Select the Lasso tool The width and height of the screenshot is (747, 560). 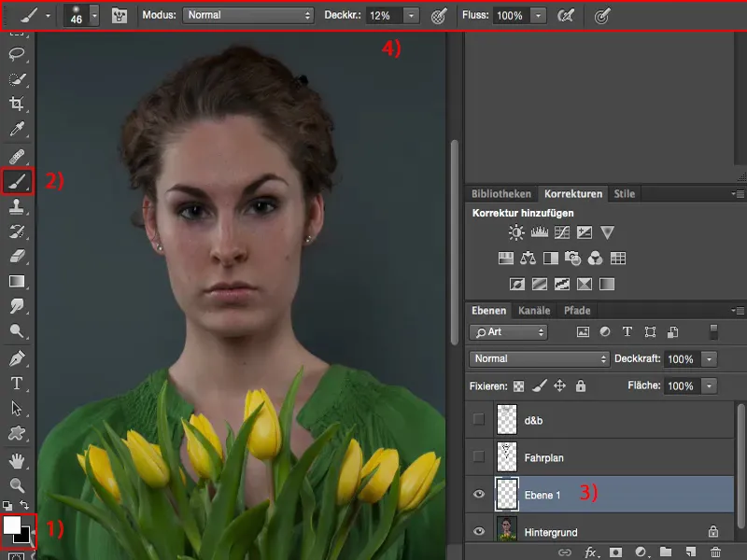pos(17,53)
